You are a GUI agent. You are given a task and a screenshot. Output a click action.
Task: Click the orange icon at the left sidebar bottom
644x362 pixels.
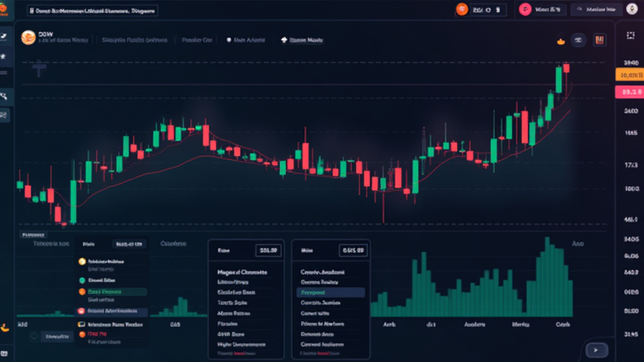tap(5, 327)
